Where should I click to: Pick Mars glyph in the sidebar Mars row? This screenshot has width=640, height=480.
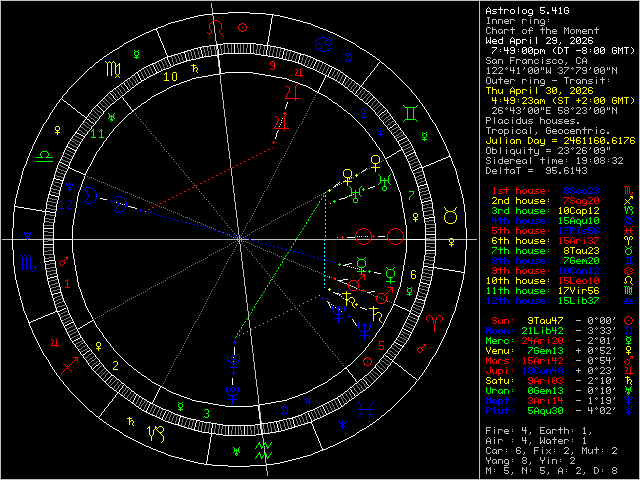point(629,361)
